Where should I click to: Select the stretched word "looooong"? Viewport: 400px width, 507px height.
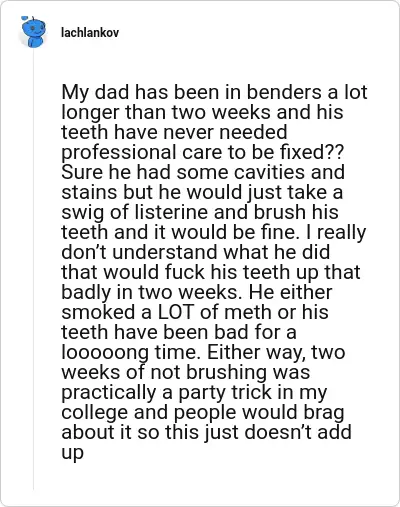[x=105, y=353]
